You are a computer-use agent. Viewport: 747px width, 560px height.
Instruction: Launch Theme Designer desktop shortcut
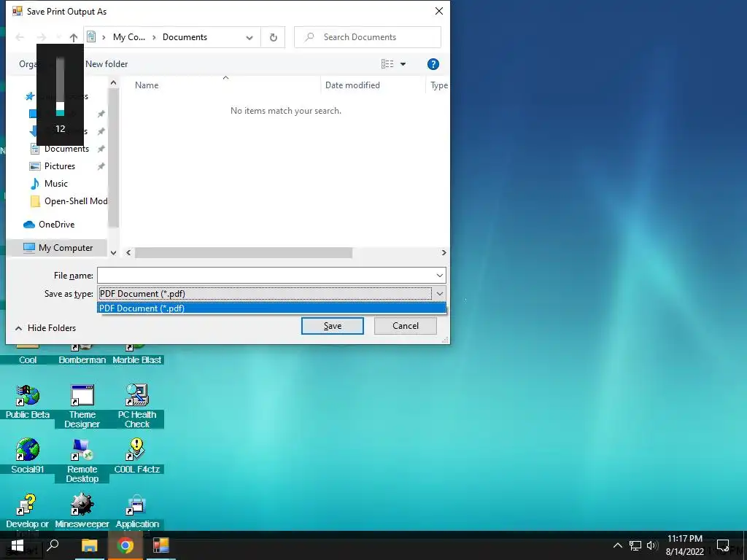[x=82, y=405]
